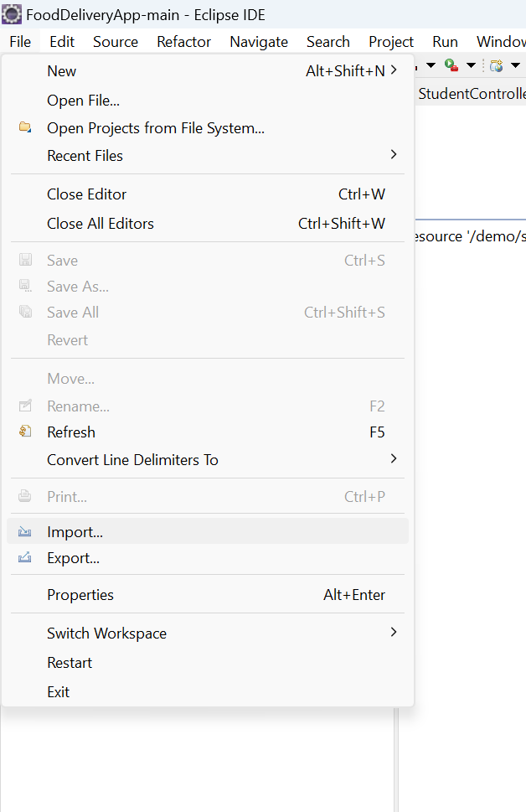Click the Eclipse IDE logo icon
526x812 pixels.
[12, 14]
